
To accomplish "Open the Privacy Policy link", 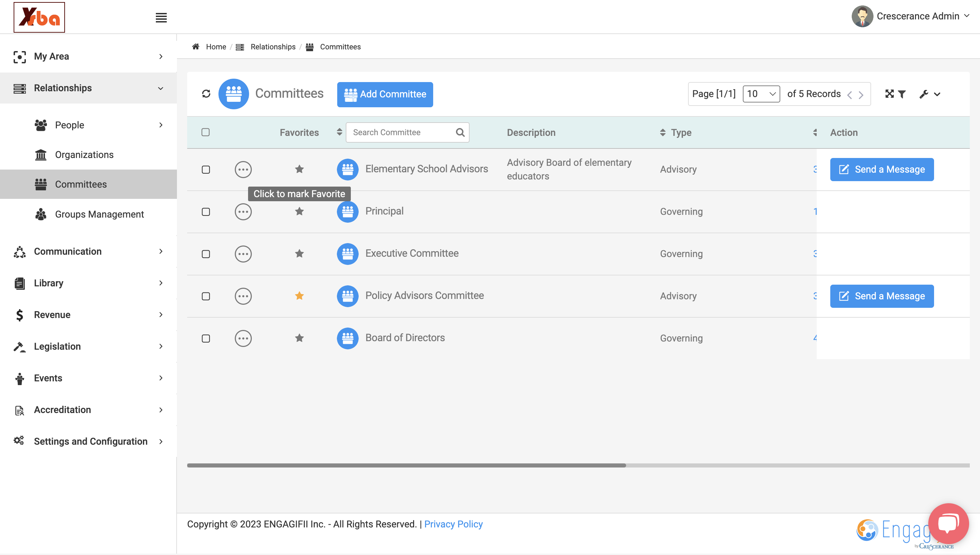I will point(453,524).
